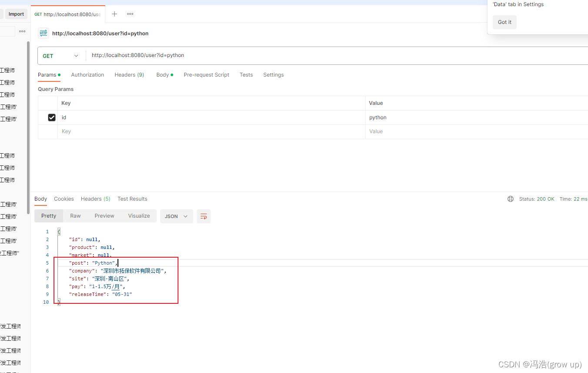Open the GET method dropdown
588x373 pixels.
[61, 56]
